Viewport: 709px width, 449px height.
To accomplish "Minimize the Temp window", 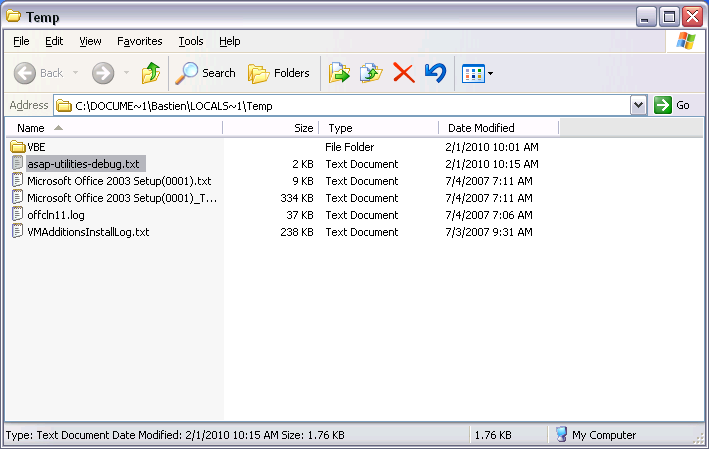I will (x=646, y=17).
